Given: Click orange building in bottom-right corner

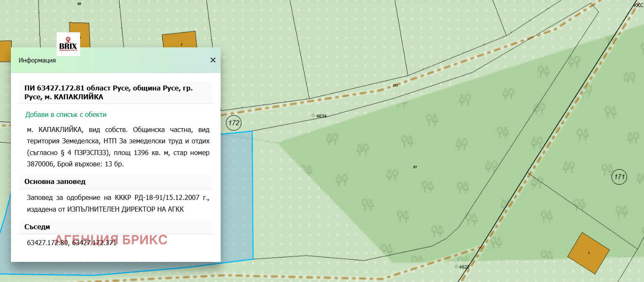Looking at the screenshot, I should tap(588, 253).
